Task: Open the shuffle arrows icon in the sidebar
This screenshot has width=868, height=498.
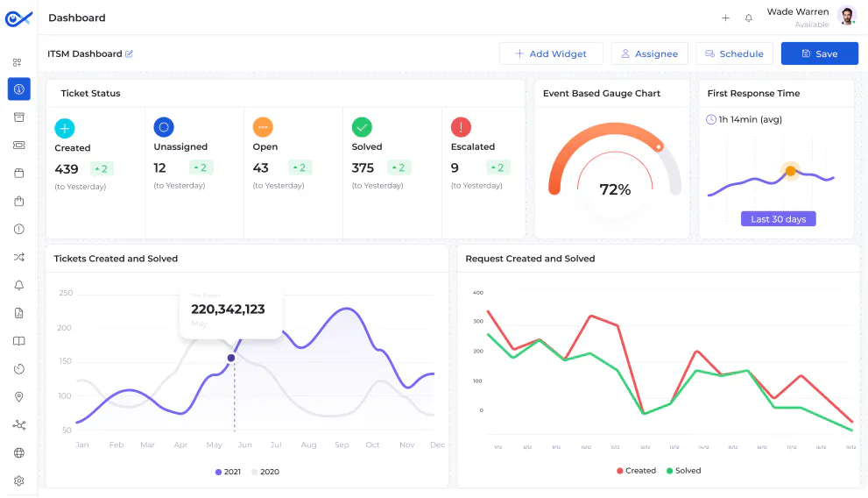Action: [x=18, y=257]
